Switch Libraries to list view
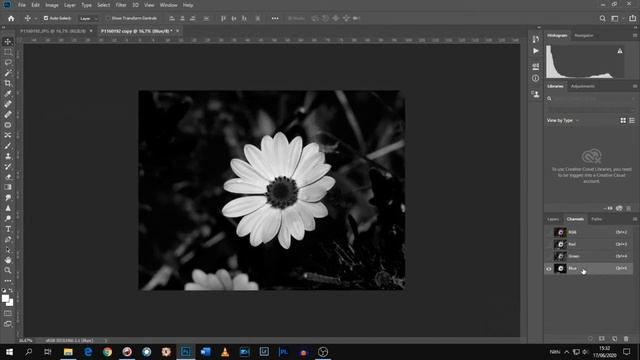Screen dimensions: 640x360 coord(632,120)
